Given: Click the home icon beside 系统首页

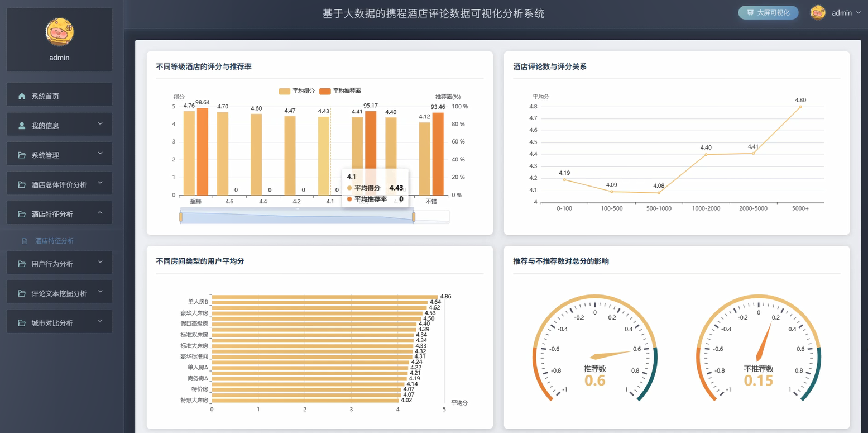Looking at the screenshot, I should click(x=22, y=96).
